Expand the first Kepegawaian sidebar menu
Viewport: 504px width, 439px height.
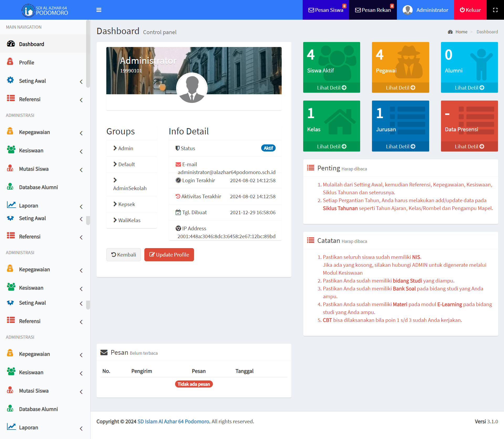point(34,132)
